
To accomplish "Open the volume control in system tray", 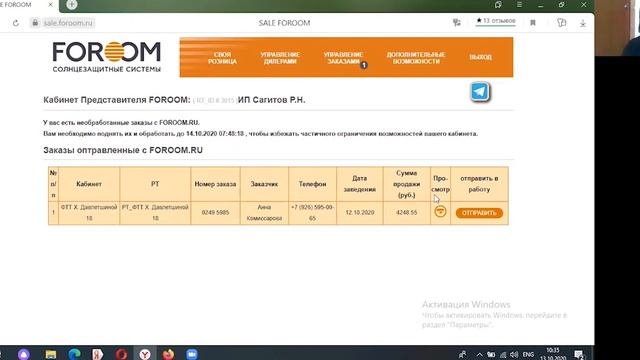I will (514, 355).
